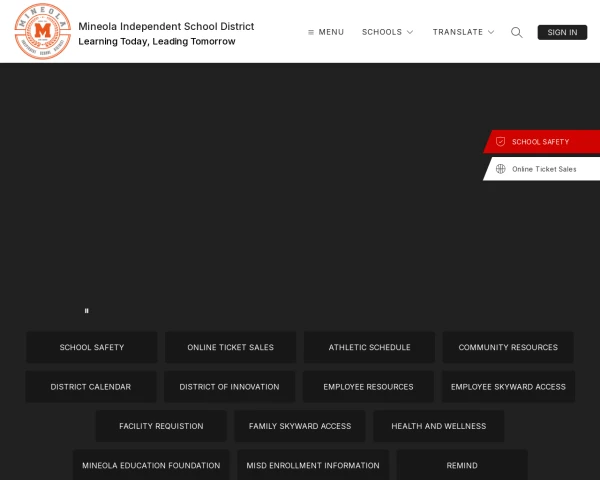Open the hamburger MENU
Viewport: 600px width, 480px height.
pyautogui.click(x=325, y=32)
